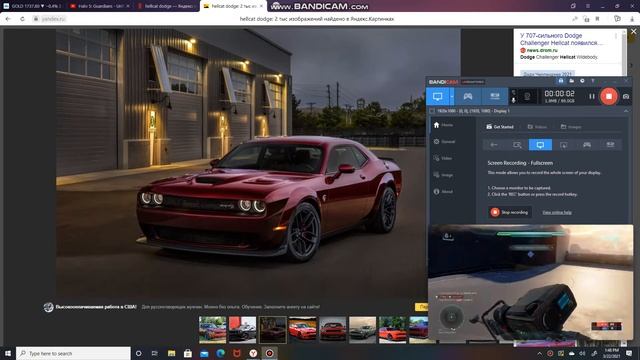Collapse Bandicam panel with the up chevron
Image resolution: width=640 pixels, height=360 pixels.
[626, 111]
